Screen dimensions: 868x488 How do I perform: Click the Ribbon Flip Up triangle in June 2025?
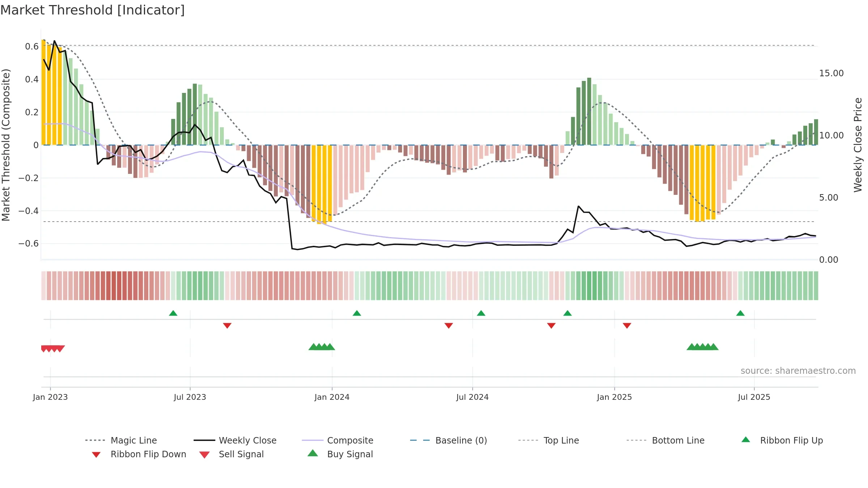coord(740,313)
